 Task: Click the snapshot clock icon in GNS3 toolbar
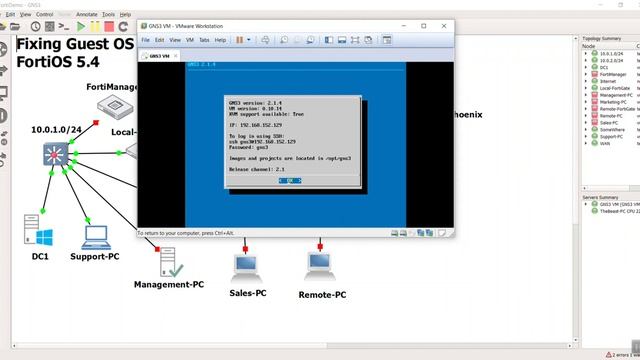click(x=36, y=27)
